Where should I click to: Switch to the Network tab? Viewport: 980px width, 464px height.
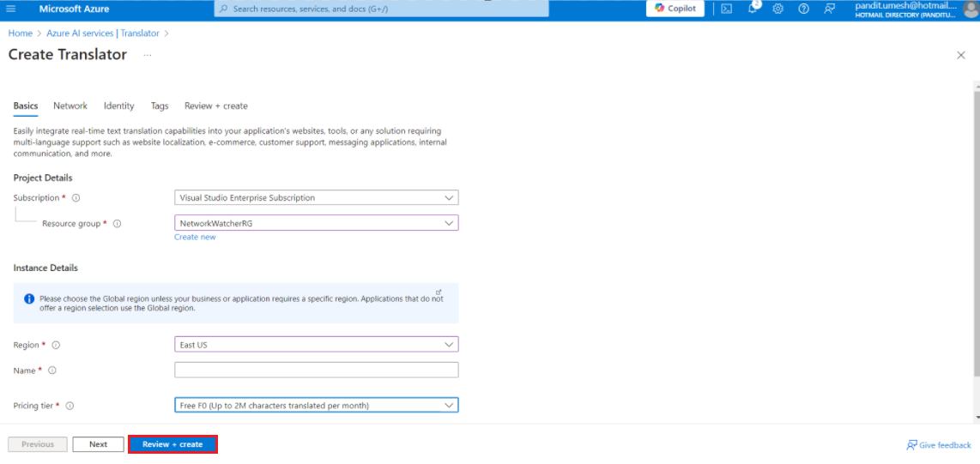[70, 106]
